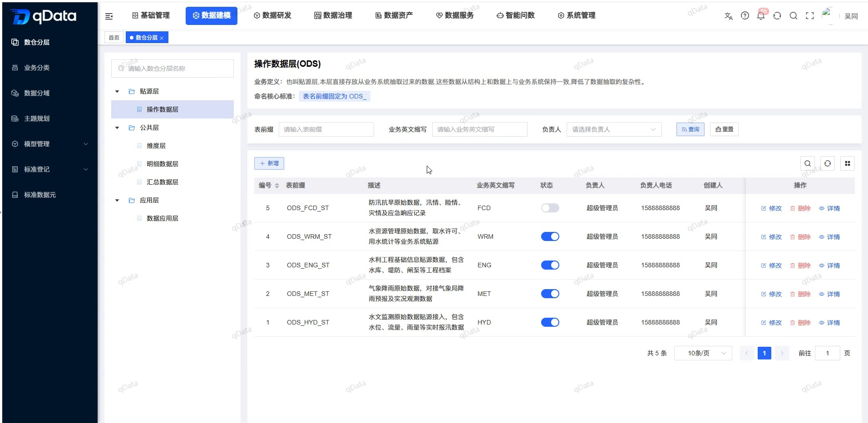Open 数仓分层 in the sidebar
Viewport: 868px width, 423px height.
tap(50, 42)
